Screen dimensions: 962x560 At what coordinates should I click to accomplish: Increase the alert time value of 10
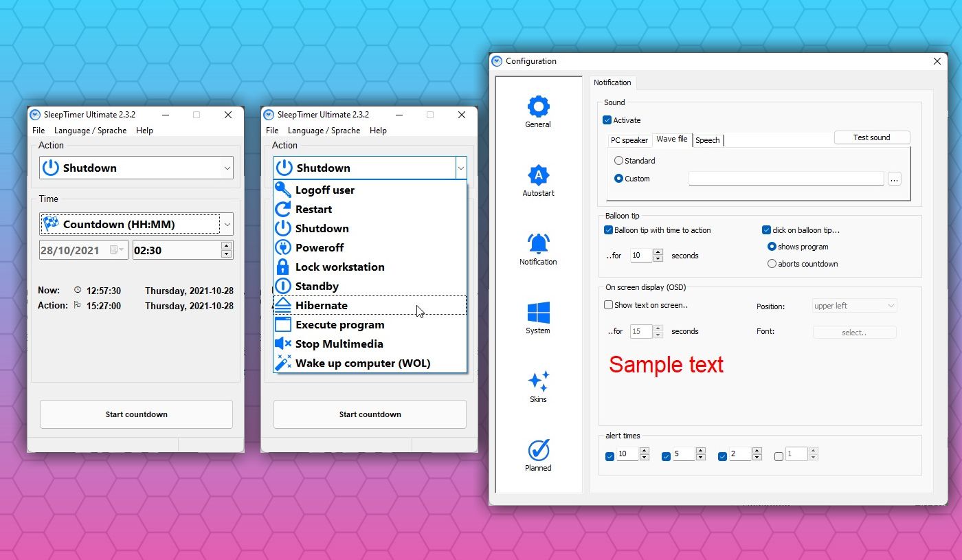point(644,451)
